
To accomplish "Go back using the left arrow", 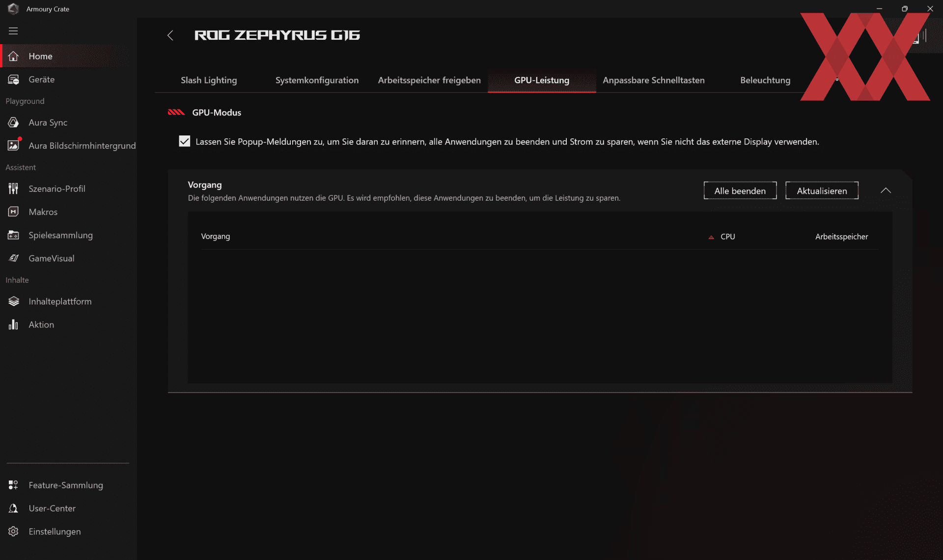I will (170, 35).
